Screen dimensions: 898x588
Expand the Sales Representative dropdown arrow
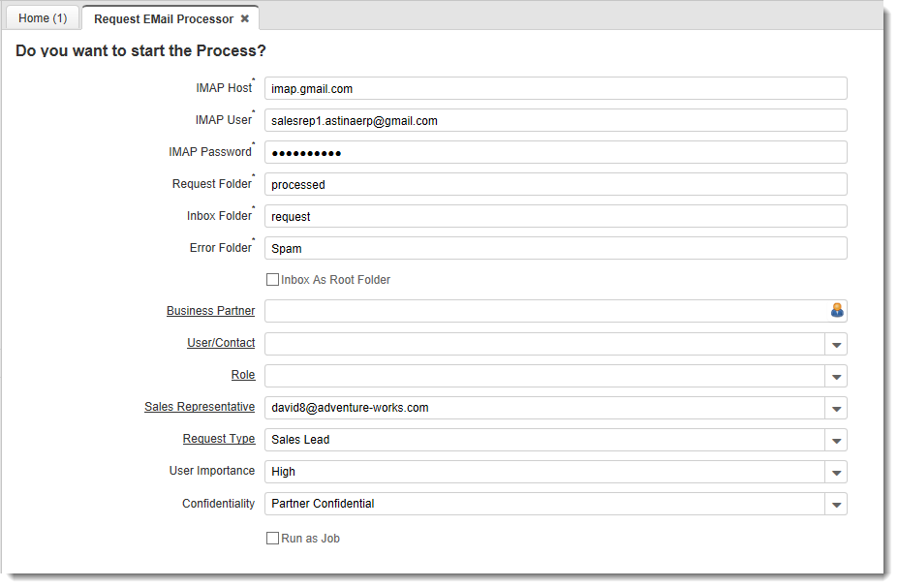click(836, 408)
